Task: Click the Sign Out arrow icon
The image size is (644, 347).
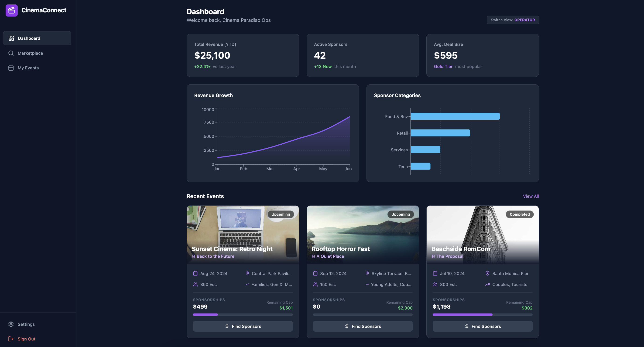Action: pos(11,339)
